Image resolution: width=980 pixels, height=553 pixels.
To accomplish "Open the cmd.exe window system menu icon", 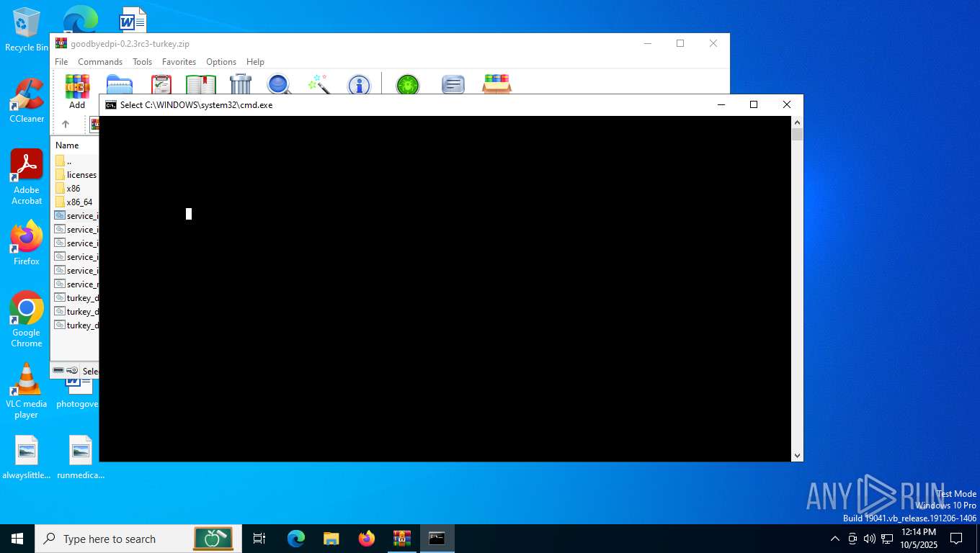I will [x=110, y=105].
